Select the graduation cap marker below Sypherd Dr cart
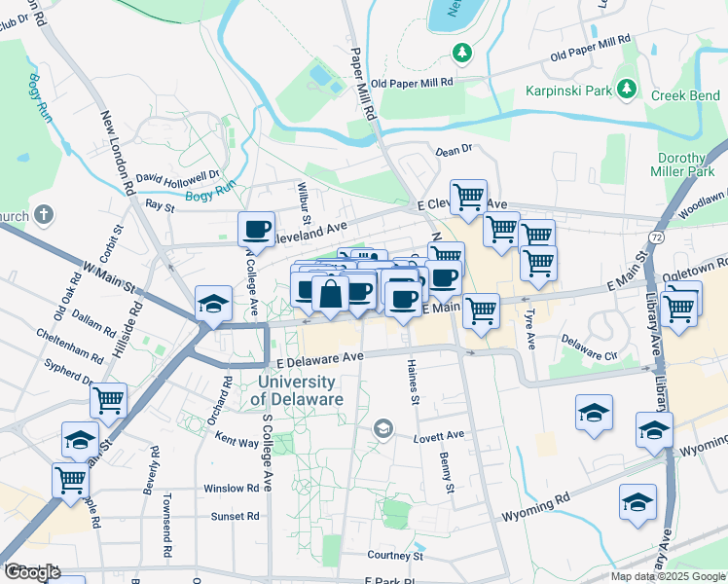 (x=80, y=441)
